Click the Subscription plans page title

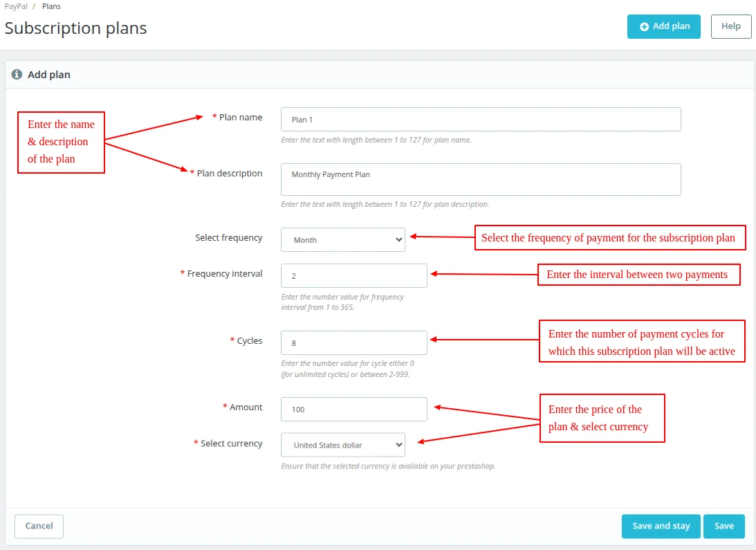point(76,28)
